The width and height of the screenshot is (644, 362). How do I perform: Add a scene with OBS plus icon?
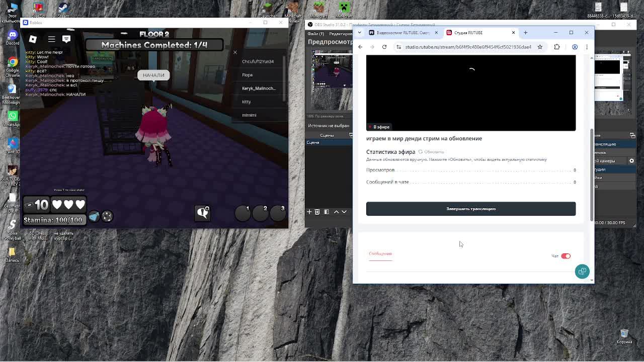coord(309,212)
